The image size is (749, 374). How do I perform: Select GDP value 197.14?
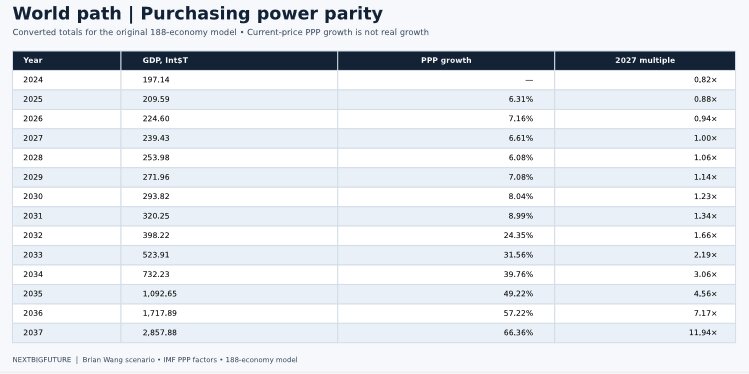point(229,80)
